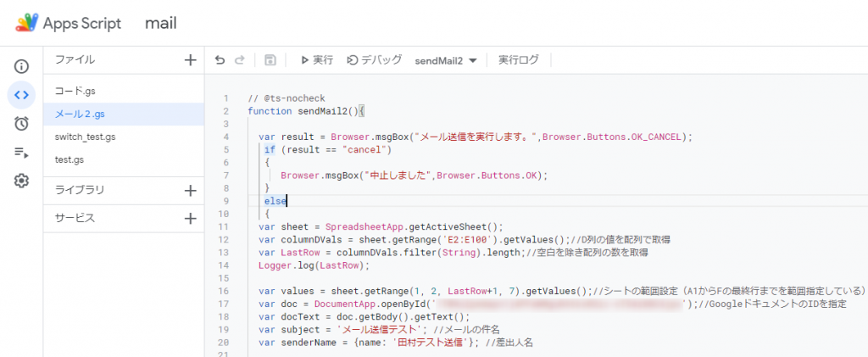Open Executions list icon in sidebar

click(21, 152)
